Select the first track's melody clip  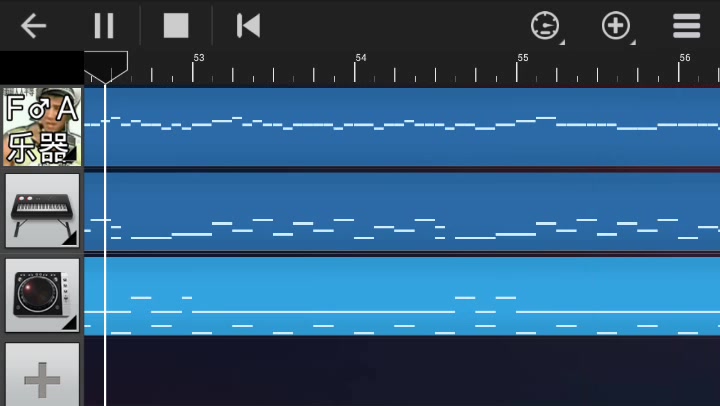[x=402, y=127]
